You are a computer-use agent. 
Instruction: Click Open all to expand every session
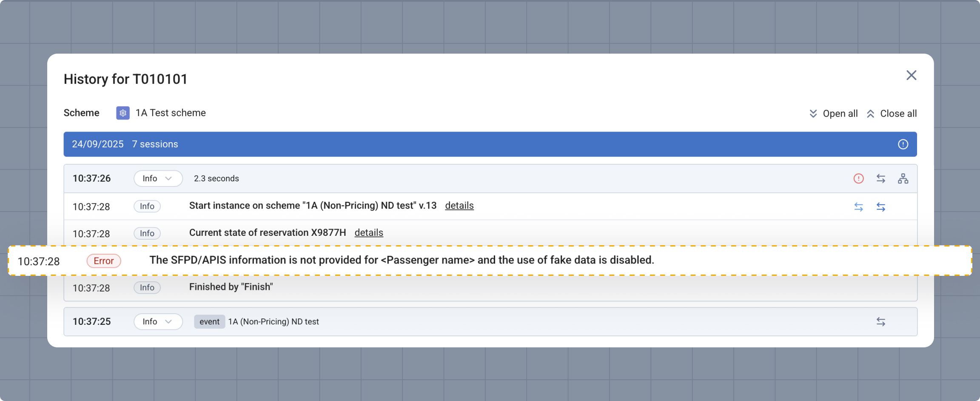coord(840,114)
